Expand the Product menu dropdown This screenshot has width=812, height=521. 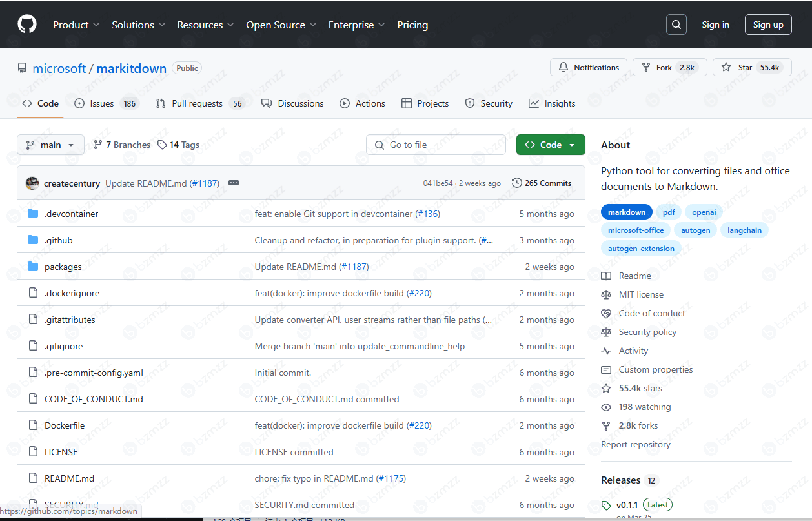click(x=76, y=25)
